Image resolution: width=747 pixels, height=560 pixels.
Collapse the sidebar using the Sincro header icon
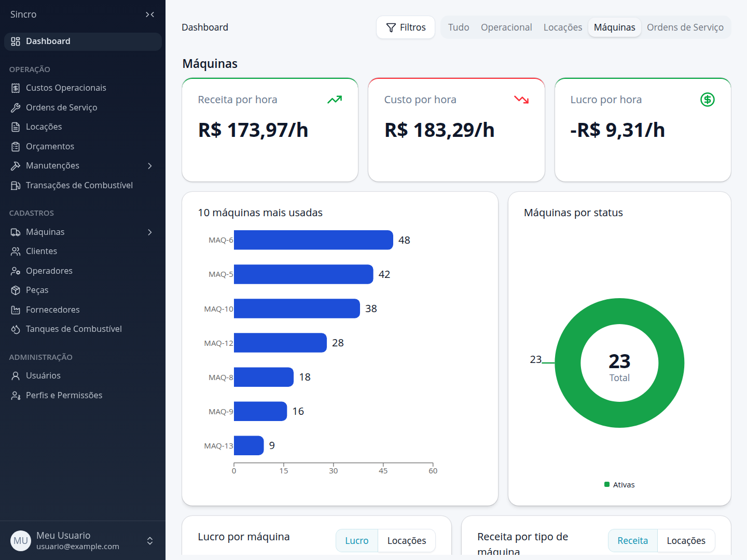150,15
